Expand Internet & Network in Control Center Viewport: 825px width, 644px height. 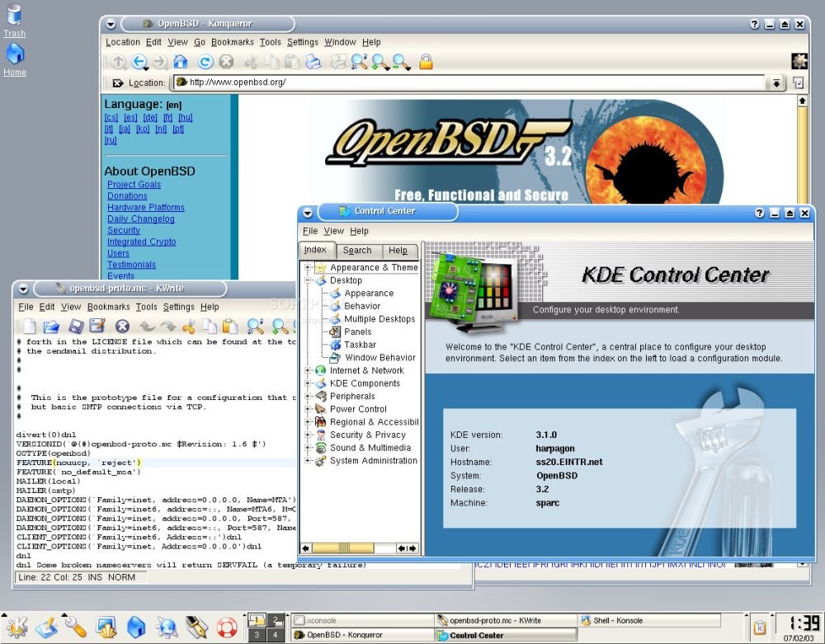click(308, 370)
